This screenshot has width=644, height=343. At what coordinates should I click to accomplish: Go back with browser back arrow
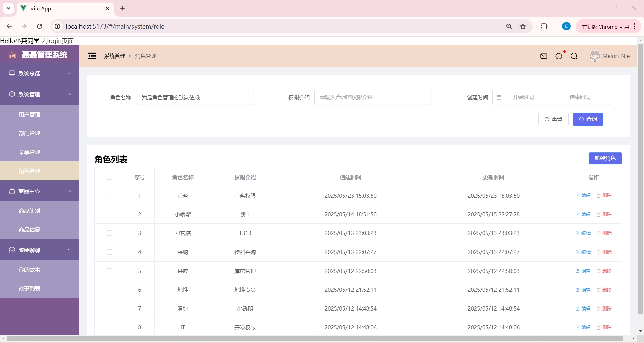(9, 26)
